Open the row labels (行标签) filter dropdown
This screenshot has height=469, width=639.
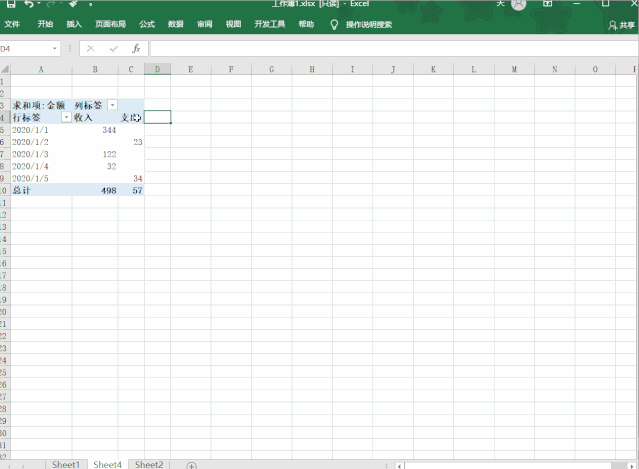66,117
